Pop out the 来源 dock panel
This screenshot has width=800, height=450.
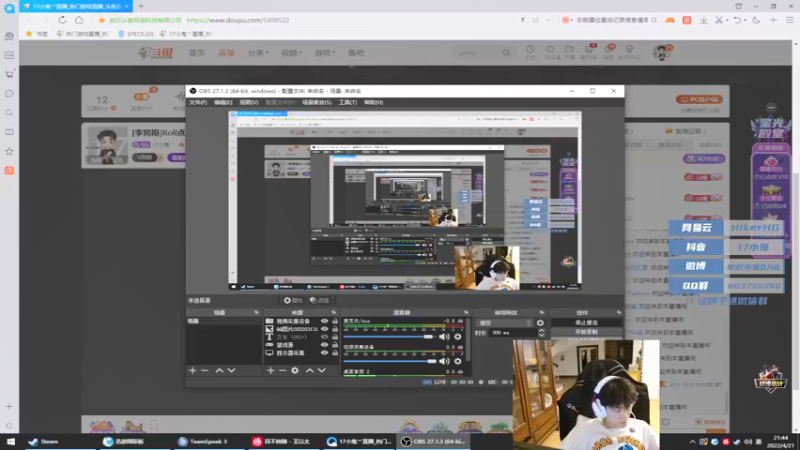point(334,312)
